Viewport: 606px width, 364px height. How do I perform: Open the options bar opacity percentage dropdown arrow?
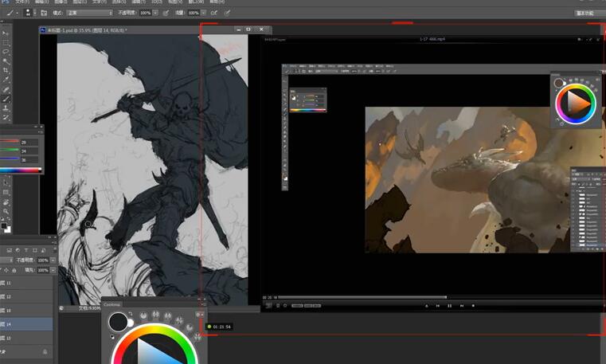155,13
